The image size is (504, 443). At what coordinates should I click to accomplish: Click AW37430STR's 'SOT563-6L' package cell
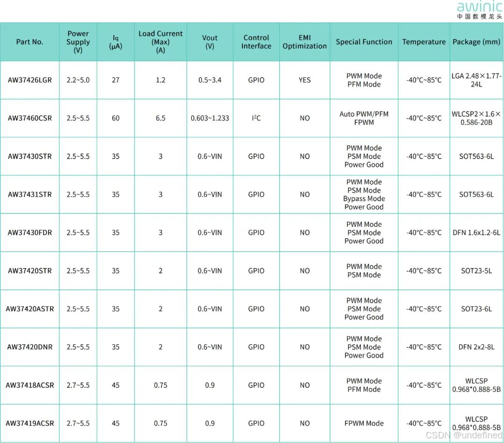point(476,156)
